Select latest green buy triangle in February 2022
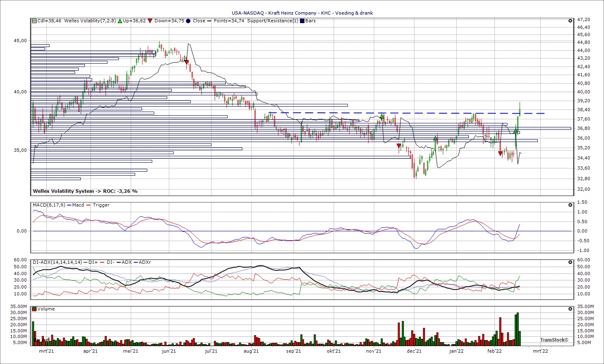The height and width of the screenshot is (364, 604). pyautogui.click(x=516, y=131)
